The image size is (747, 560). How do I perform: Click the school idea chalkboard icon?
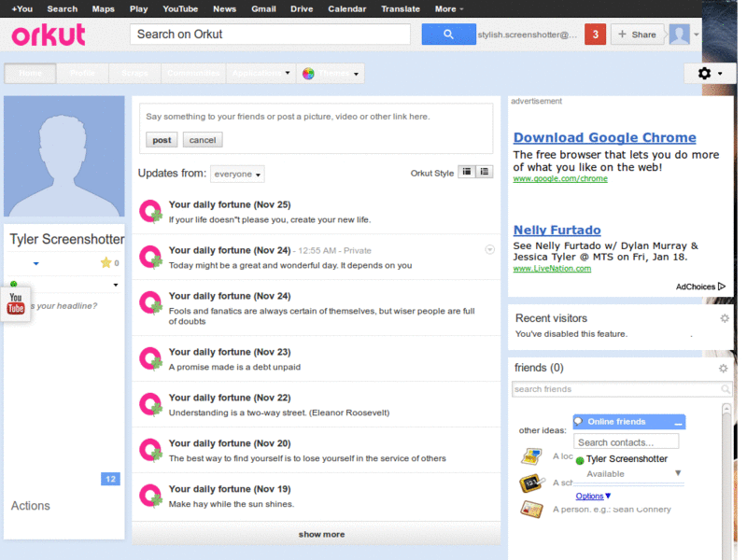(x=531, y=483)
